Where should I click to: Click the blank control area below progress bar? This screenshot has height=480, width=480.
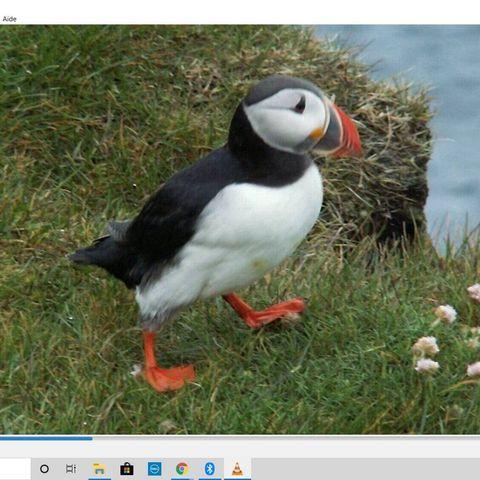point(240,449)
